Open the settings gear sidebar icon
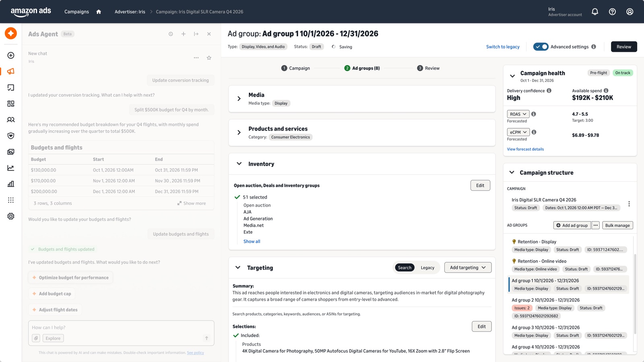 coord(11,216)
